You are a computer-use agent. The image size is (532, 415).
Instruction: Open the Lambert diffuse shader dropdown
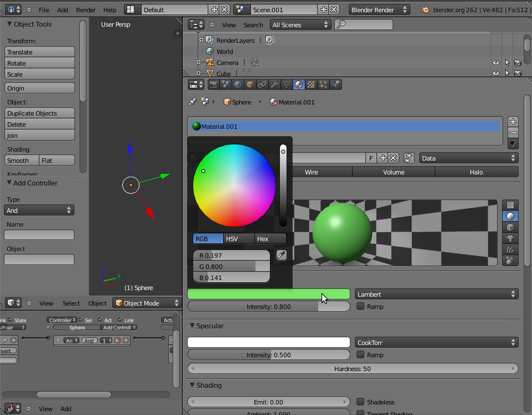[437, 294]
